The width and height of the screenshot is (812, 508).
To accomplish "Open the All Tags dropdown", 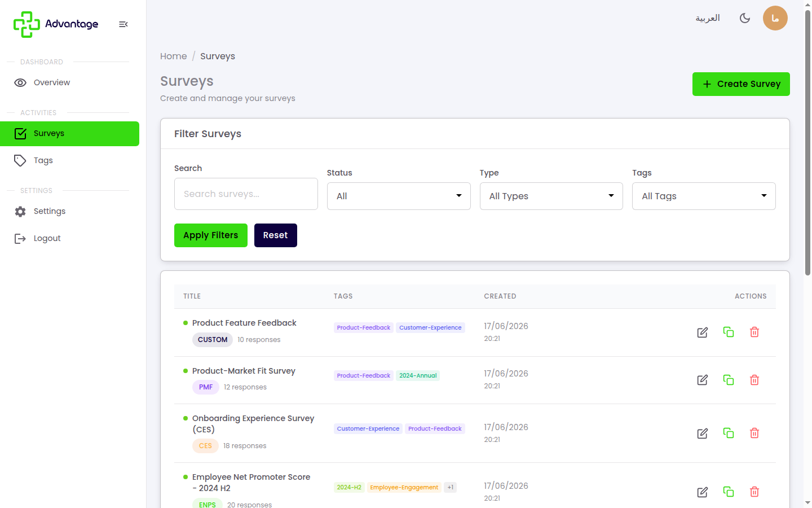I will pos(704,196).
